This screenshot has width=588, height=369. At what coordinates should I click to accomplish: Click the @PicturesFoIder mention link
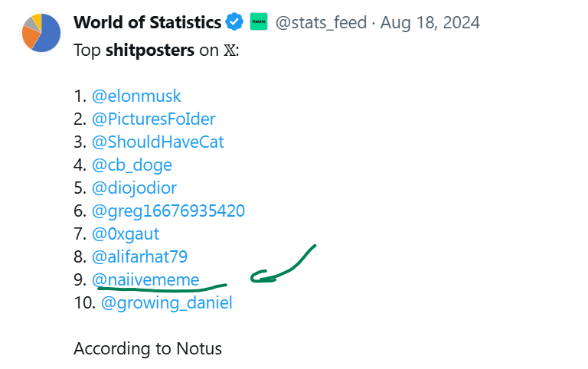coord(153,119)
